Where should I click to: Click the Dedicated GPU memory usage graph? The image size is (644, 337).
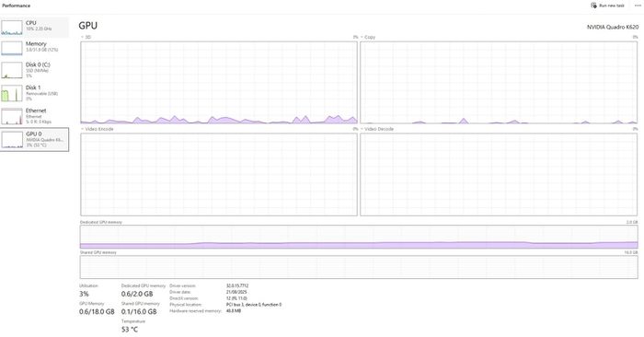[359, 237]
